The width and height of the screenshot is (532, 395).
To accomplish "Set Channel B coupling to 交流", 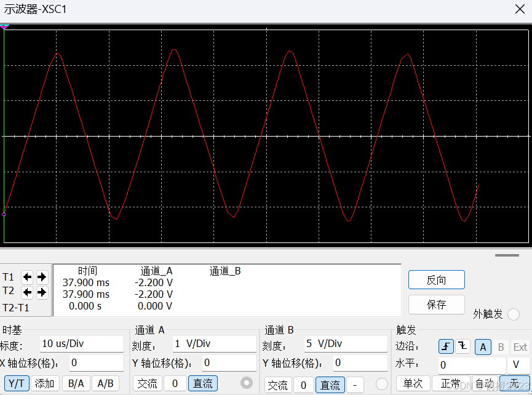I will (277, 385).
